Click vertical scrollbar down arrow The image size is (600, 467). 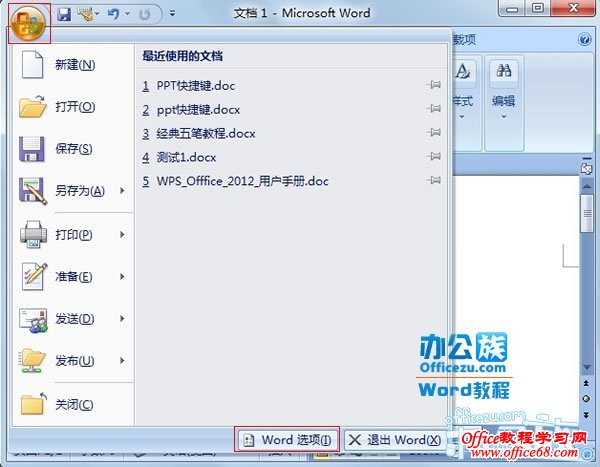point(587,367)
